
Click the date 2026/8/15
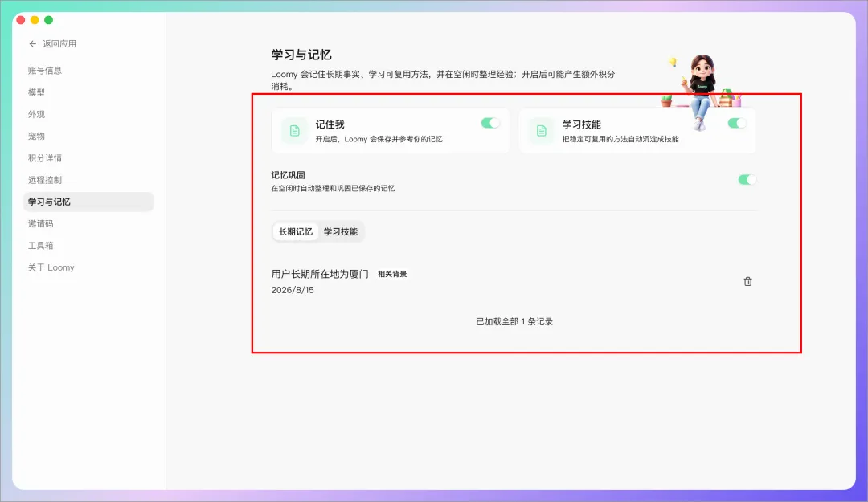click(x=293, y=290)
